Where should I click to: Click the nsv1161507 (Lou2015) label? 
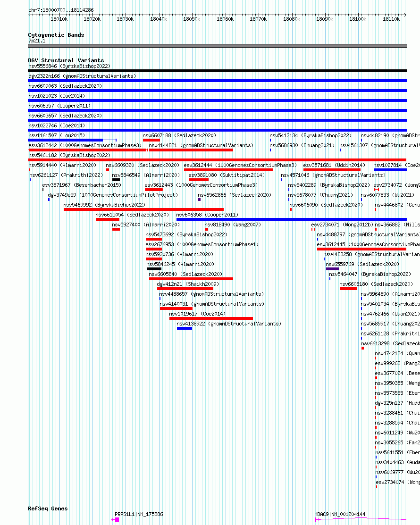[x=57, y=135]
